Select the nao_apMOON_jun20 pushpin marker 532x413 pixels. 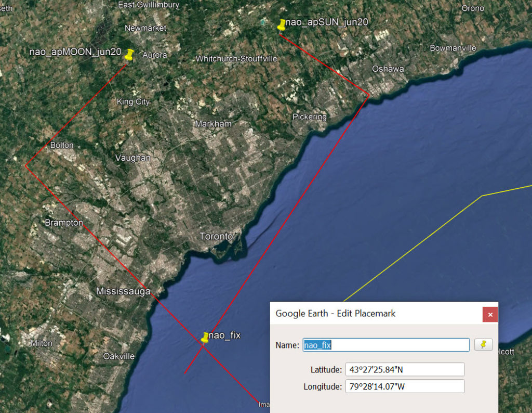(x=129, y=55)
